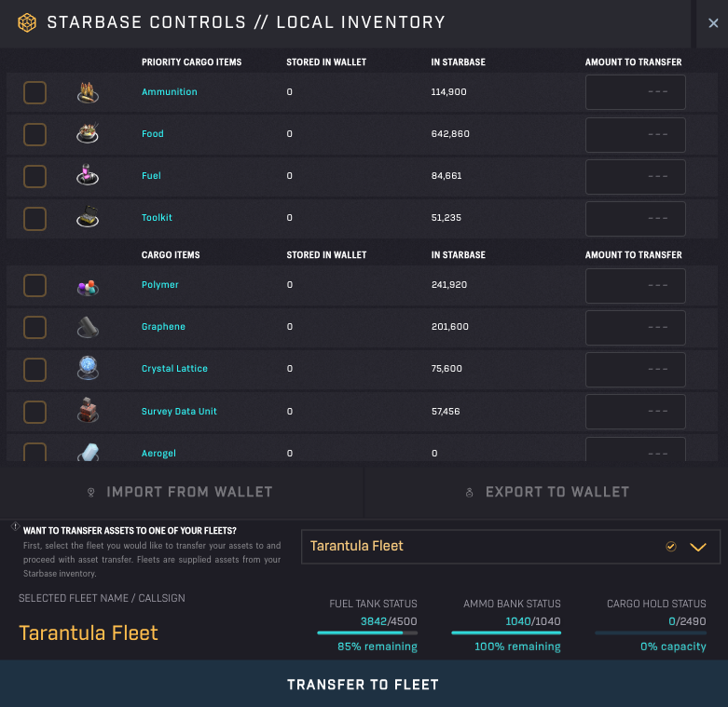Click the Toolkit starbase value 51,235
The width and height of the screenshot is (728, 707).
pos(446,217)
